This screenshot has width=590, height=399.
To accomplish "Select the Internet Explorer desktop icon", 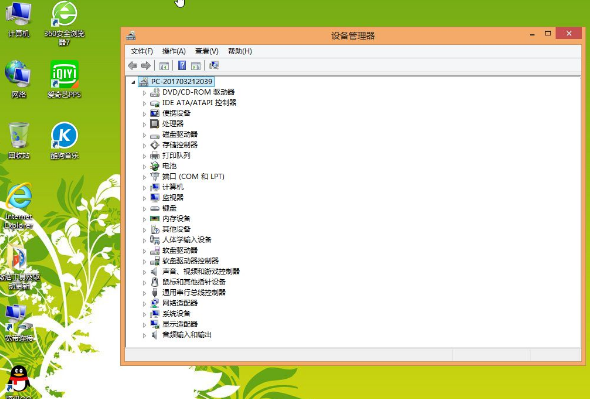I will [19, 206].
